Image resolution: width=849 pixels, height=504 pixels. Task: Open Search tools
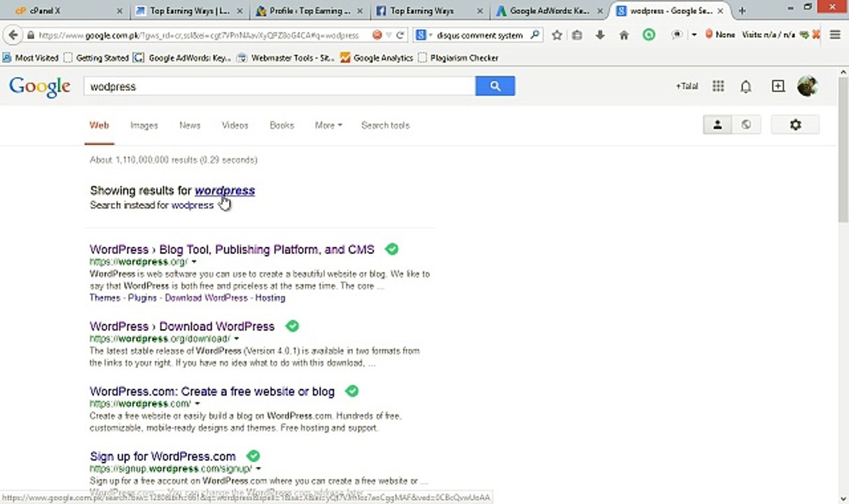click(x=385, y=125)
